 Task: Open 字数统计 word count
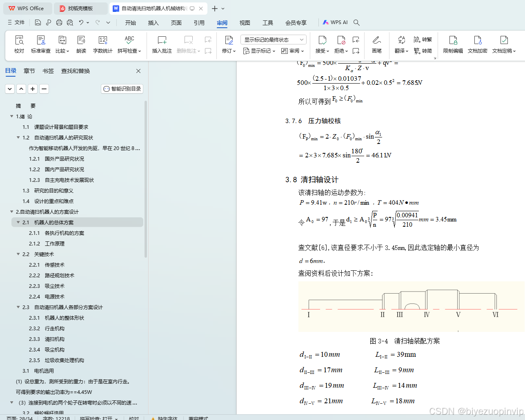tap(102, 44)
